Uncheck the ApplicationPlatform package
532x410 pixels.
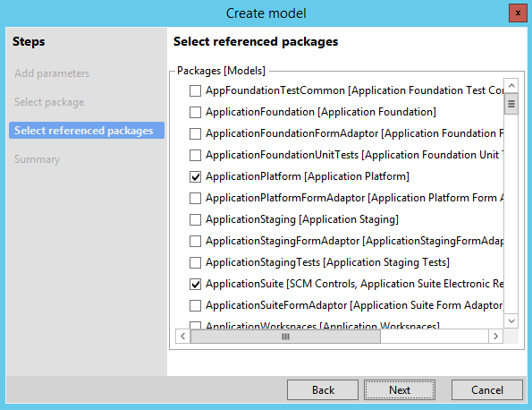coord(195,176)
